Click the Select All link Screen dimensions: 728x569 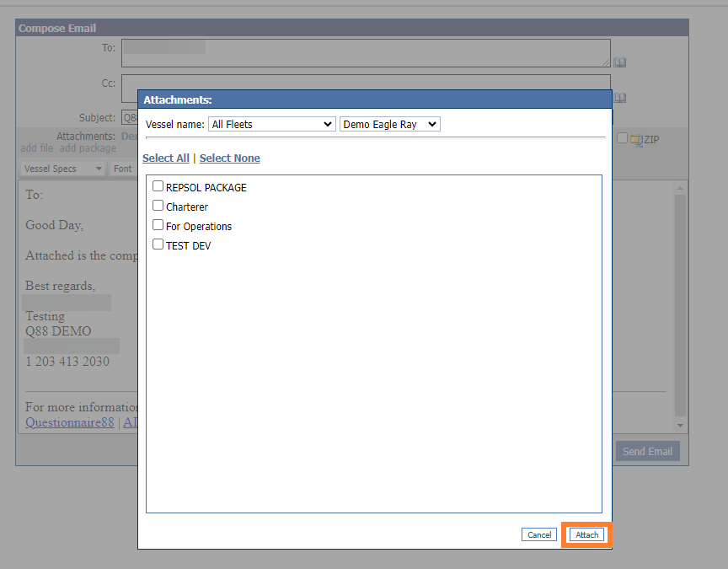[165, 158]
